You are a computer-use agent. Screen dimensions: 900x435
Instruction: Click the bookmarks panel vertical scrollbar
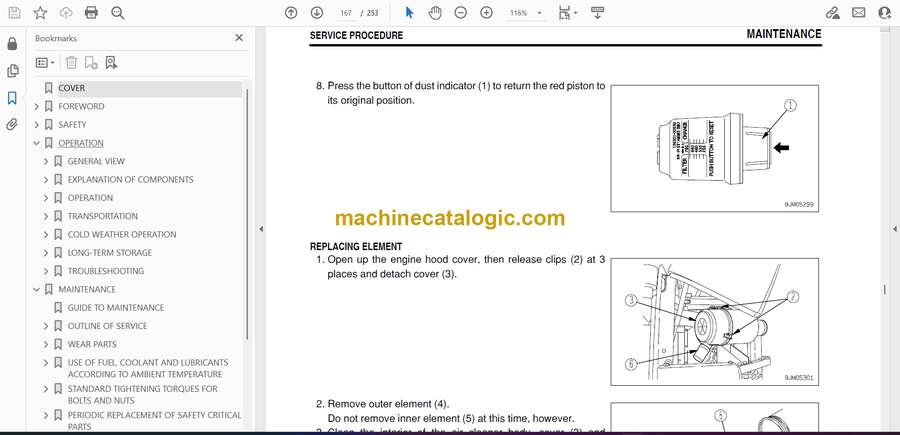click(247, 213)
